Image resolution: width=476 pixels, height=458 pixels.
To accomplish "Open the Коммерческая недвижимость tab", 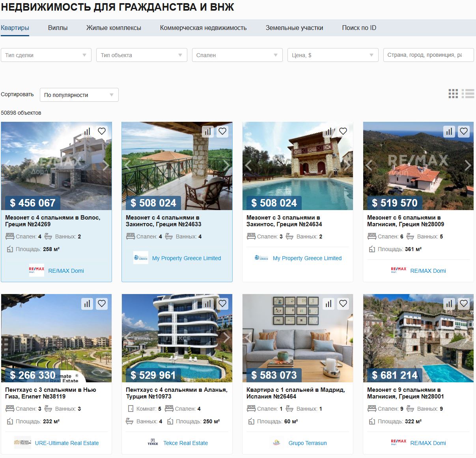I will coord(203,28).
